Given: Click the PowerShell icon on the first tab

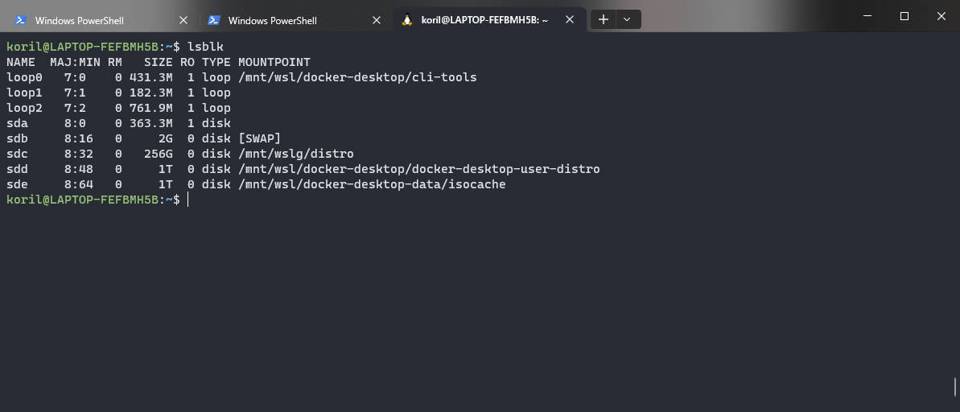Looking at the screenshot, I should (x=21, y=20).
